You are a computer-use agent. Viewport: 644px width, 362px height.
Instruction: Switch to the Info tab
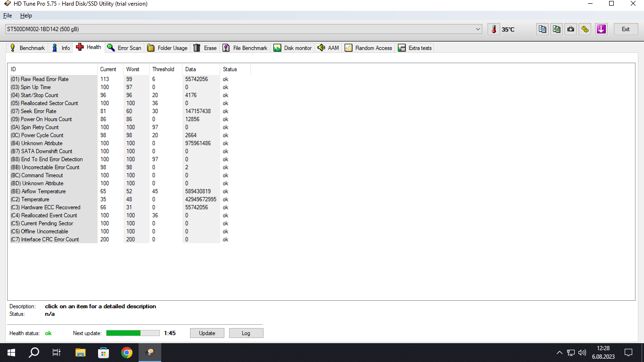click(x=61, y=48)
